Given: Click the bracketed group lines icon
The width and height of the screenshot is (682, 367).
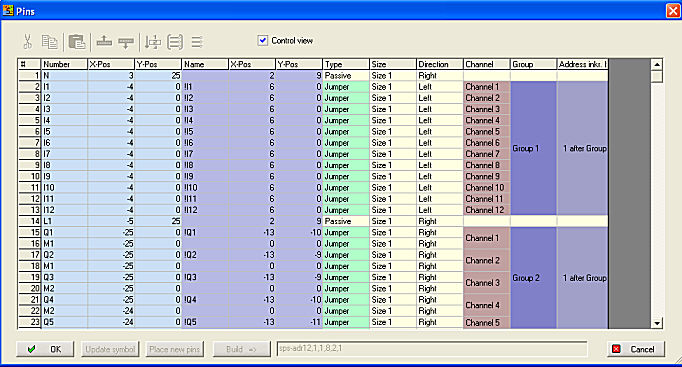Looking at the screenshot, I should 175,42.
